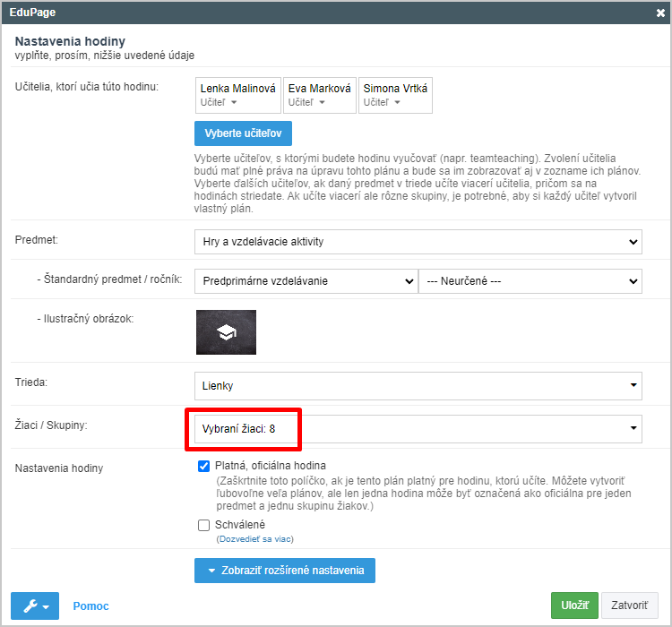
Task: Check the Schválené checkbox
Action: click(x=203, y=525)
